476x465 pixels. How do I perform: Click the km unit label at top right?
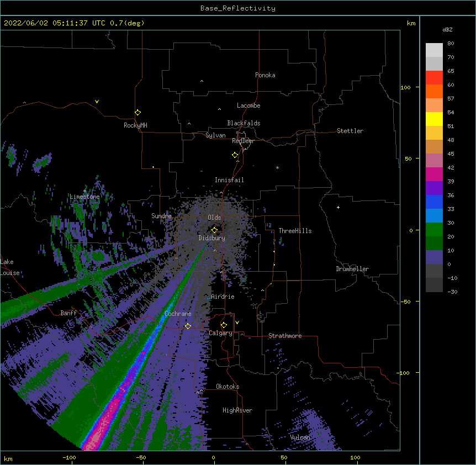click(x=411, y=23)
